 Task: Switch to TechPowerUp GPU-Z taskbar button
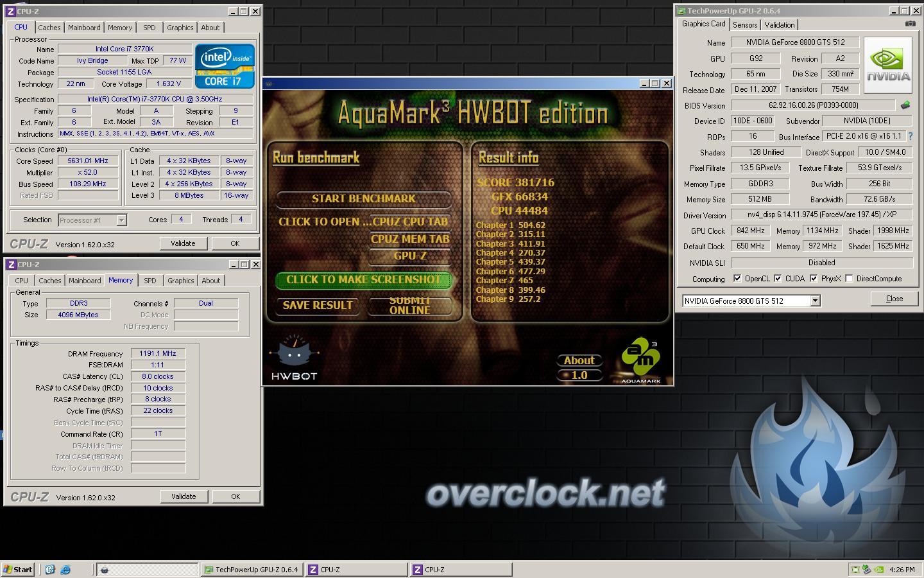(252, 569)
